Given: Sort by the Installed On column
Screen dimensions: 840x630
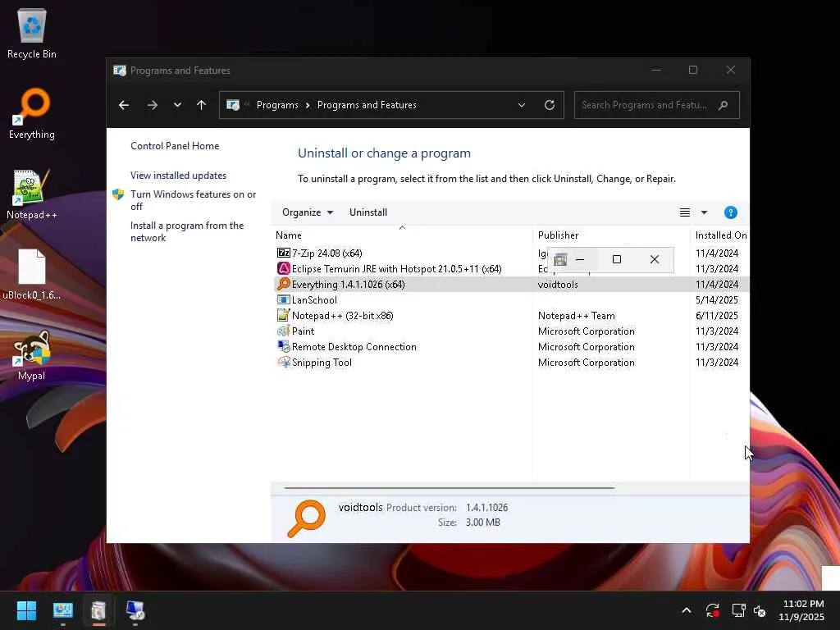Looking at the screenshot, I should [720, 235].
